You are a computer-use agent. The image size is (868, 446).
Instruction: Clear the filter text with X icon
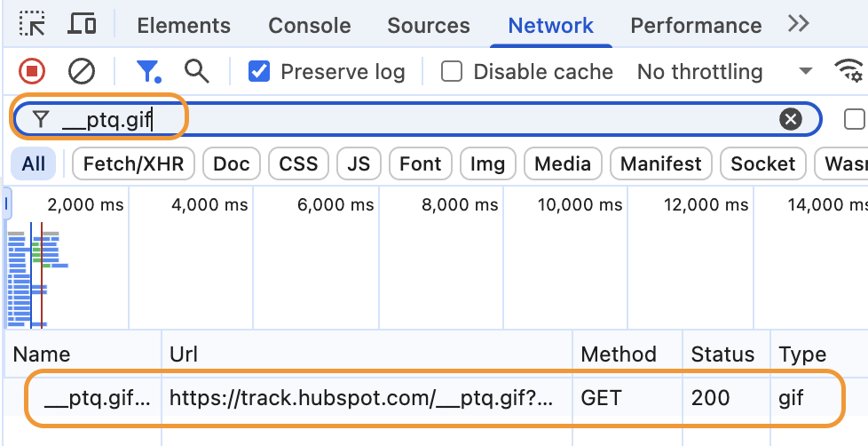pyautogui.click(x=790, y=119)
